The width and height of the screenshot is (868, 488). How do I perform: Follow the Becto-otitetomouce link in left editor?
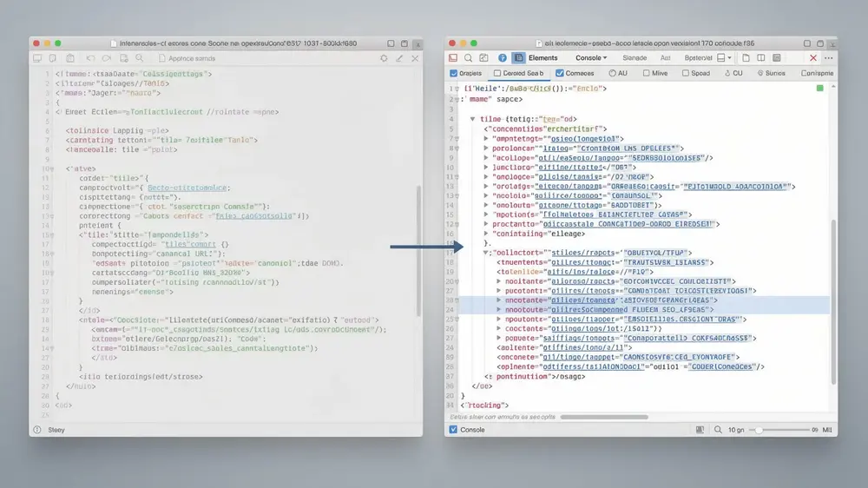[x=188, y=188]
